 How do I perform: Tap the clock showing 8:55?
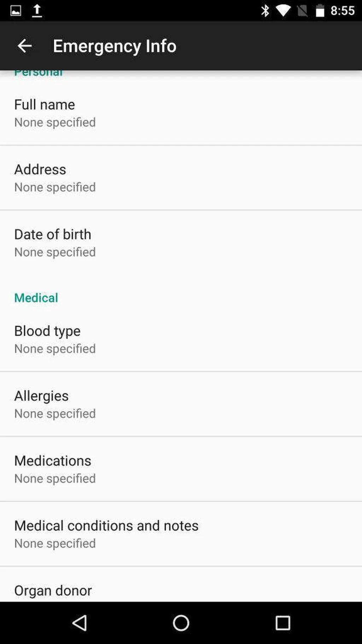(x=342, y=11)
